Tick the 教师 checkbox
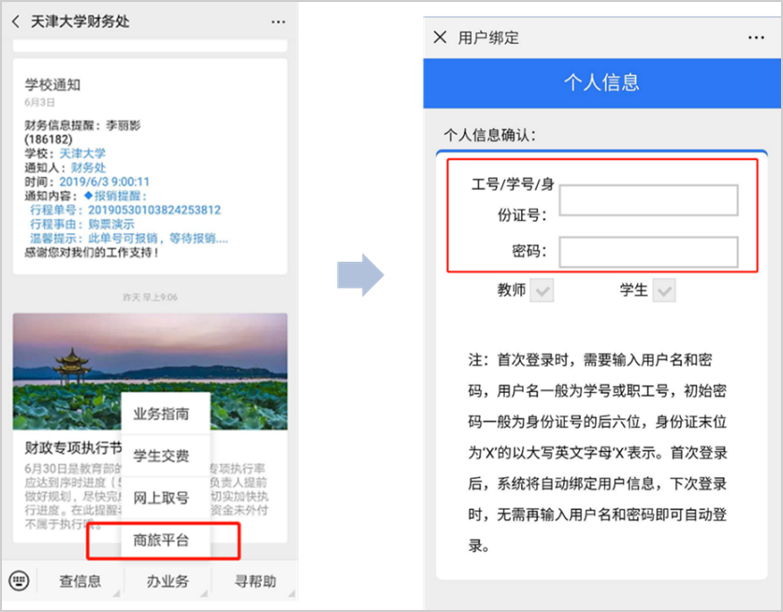Screen dimensions: 783x612 point(542,291)
